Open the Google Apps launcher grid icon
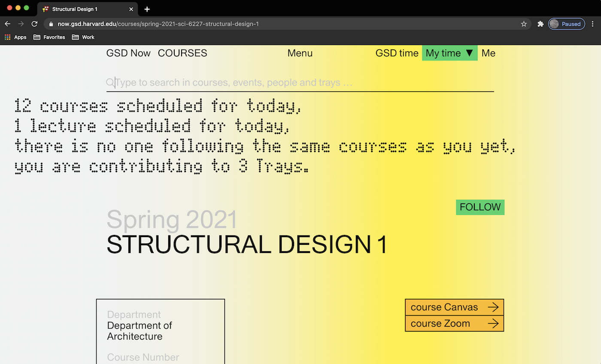The height and width of the screenshot is (364, 601). click(x=7, y=37)
